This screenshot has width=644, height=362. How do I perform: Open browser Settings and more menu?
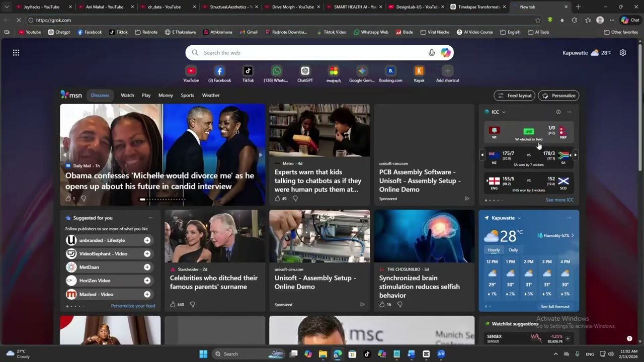[x=612, y=20]
